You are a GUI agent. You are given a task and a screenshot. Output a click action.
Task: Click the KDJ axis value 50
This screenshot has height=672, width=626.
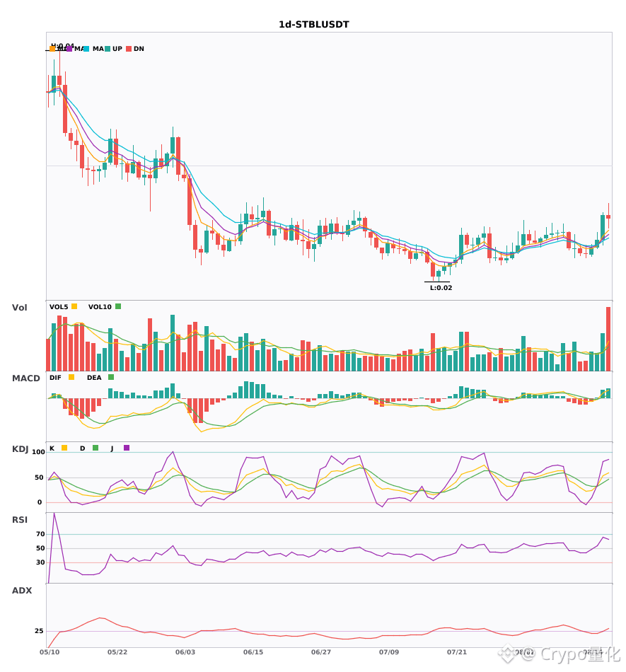(x=40, y=477)
